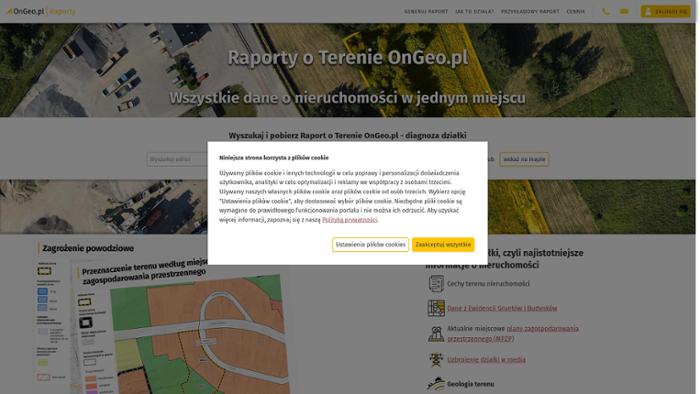
Task: Select the Cechy terenu nieruchomości text
Action: click(488, 283)
